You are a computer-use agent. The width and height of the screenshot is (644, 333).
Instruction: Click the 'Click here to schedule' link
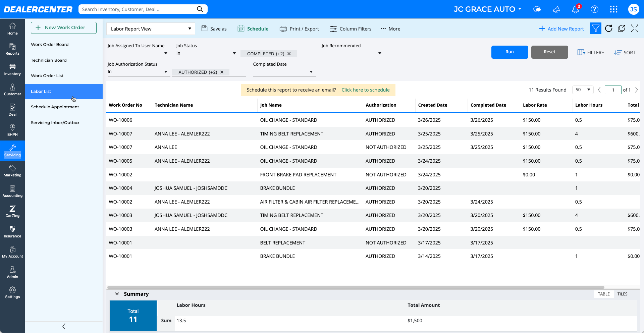(366, 90)
